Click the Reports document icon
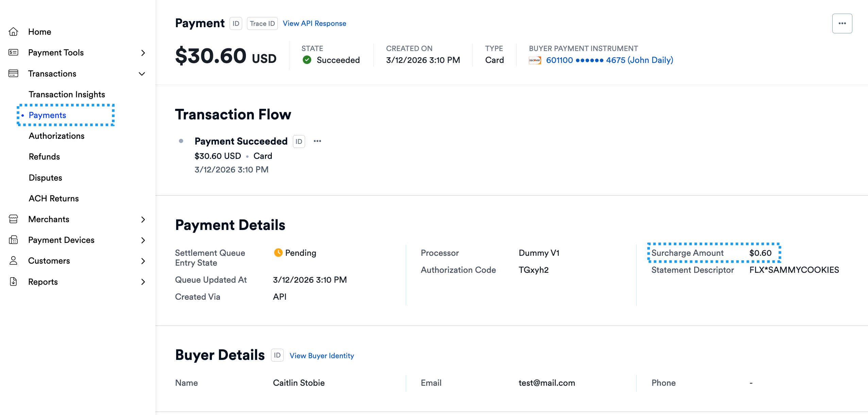 pyautogui.click(x=13, y=282)
